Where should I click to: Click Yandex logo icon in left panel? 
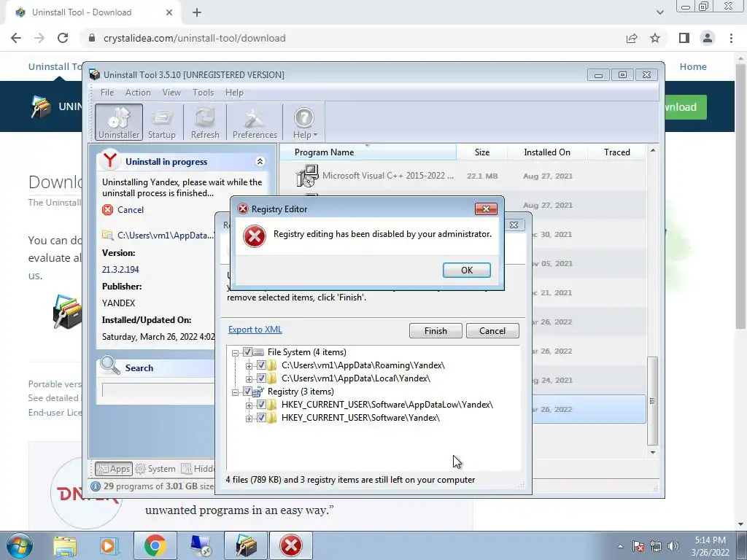coord(110,160)
